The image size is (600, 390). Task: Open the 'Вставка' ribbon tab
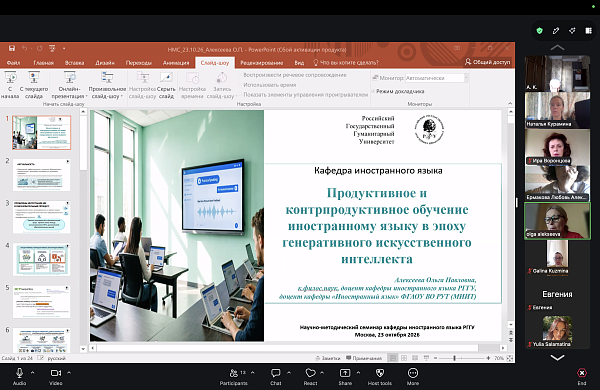click(x=74, y=62)
